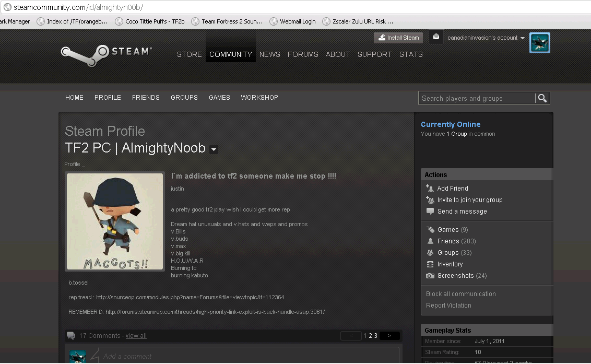
Task: Open the SUPPORT menu
Action: [374, 54]
